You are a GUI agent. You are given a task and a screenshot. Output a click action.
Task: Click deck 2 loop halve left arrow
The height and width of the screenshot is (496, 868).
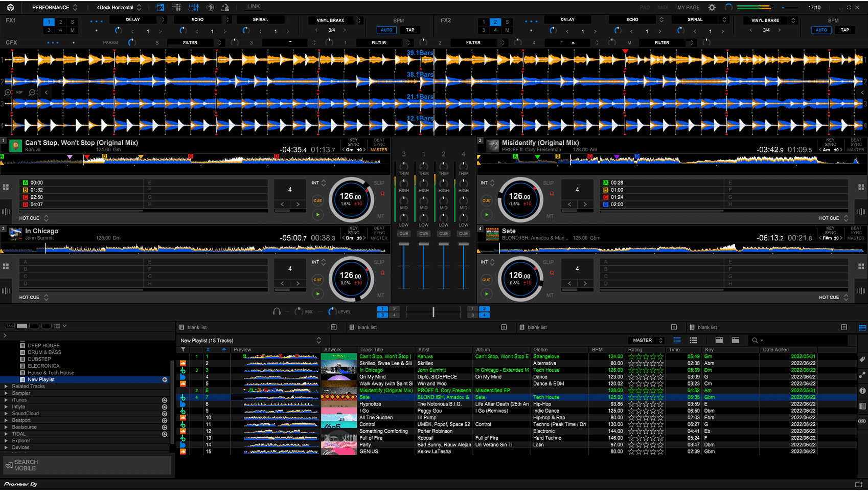tap(569, 204)
